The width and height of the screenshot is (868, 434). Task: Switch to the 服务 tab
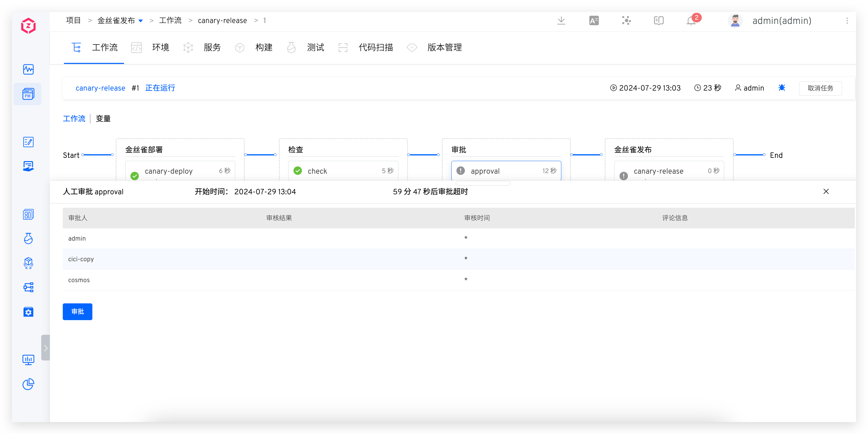tap(202, 48)
